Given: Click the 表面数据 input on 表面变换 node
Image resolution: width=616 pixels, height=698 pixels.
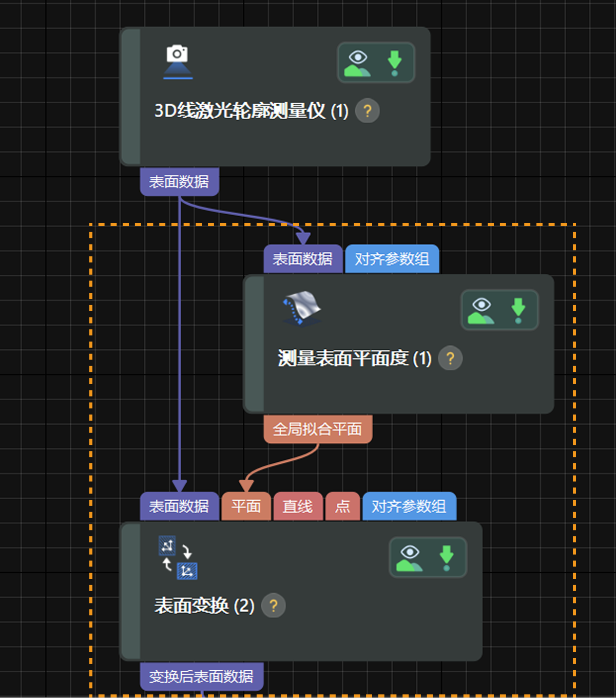Looking at the screenshot, I should coord(180,506).
